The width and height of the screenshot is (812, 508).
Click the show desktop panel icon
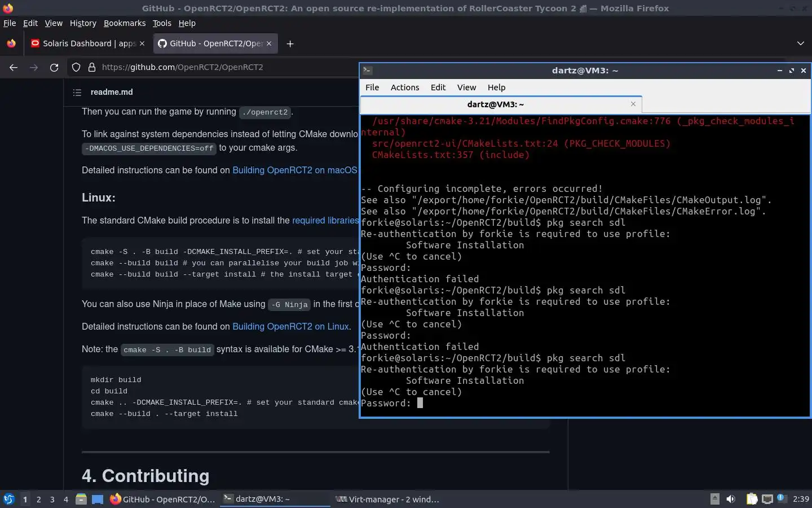pos(98,499)
